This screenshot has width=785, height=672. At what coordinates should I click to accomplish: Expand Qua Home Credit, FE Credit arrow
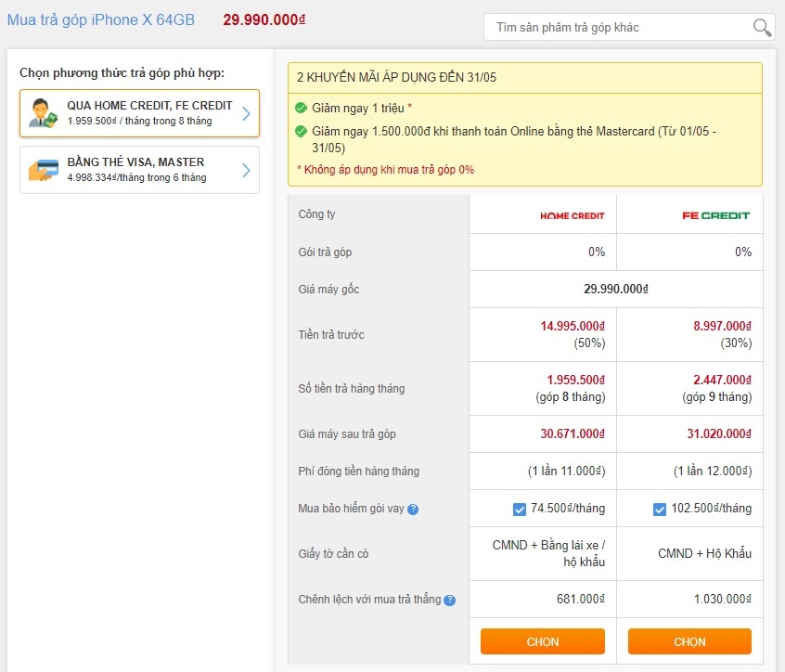point(246,114)
